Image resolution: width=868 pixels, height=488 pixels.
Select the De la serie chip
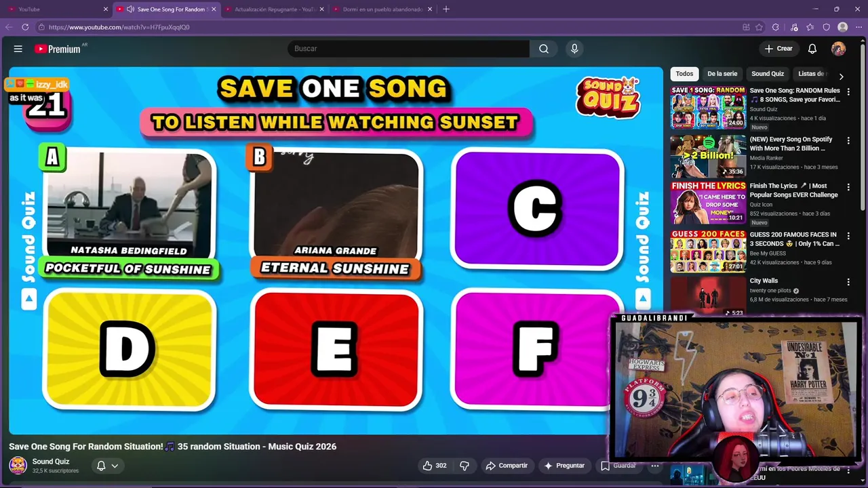(x=722, y=74)
